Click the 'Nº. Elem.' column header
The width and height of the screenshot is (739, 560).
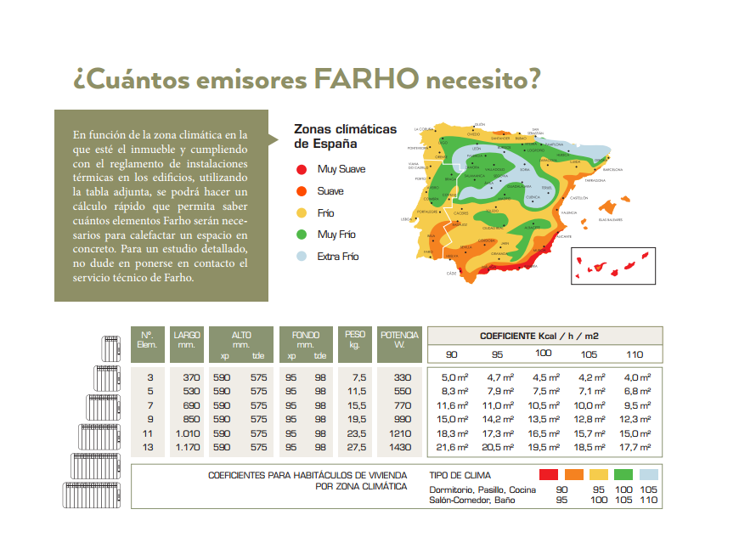(148, 344)
